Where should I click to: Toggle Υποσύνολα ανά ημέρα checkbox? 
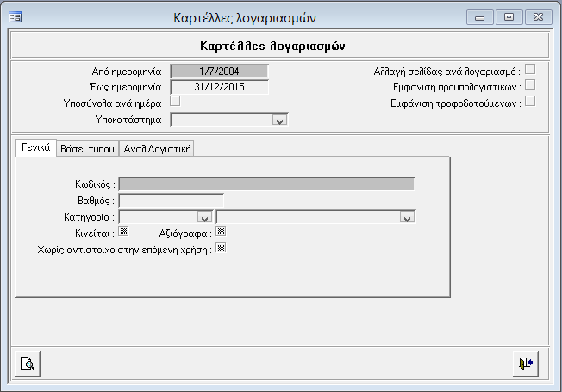pyautogui.click(x=175, y=102)
